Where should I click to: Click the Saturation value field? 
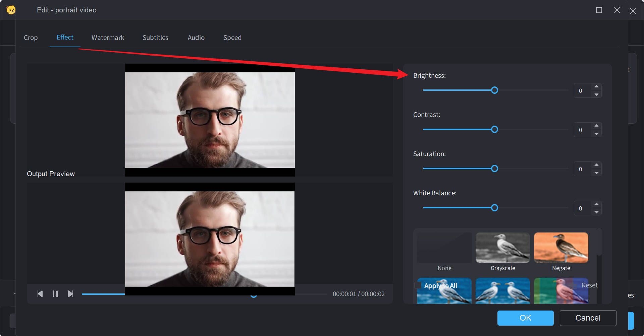pos(583,169)
